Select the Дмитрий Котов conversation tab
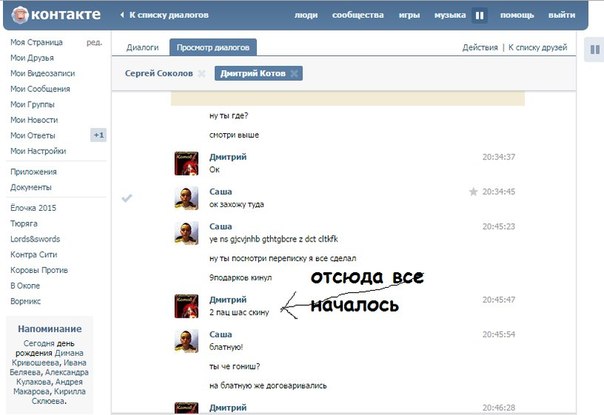 point(253,73)
